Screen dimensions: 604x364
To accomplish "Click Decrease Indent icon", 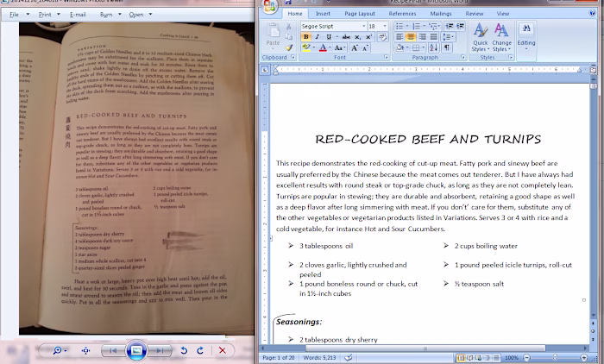I will click(x=450, y=26).
